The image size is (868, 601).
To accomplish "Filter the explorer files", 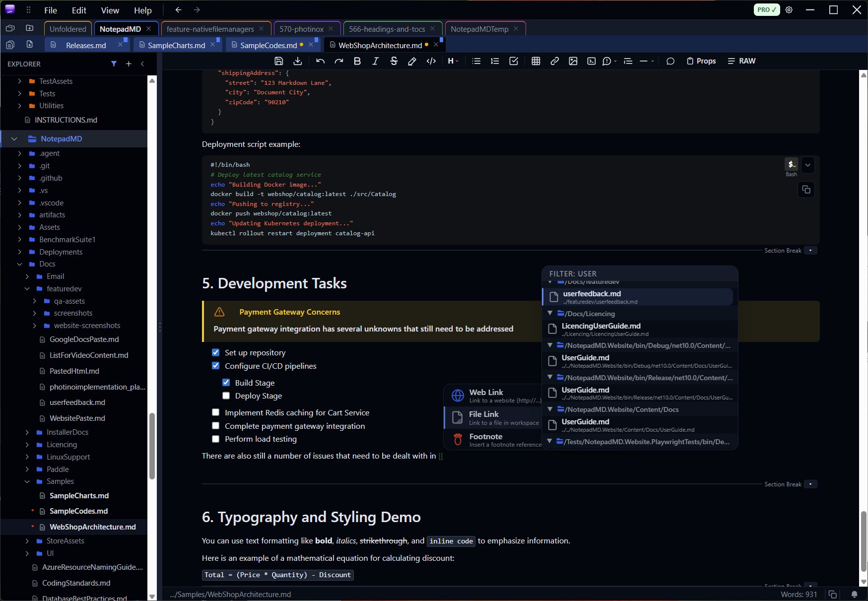I will click(x=114, y=64).
